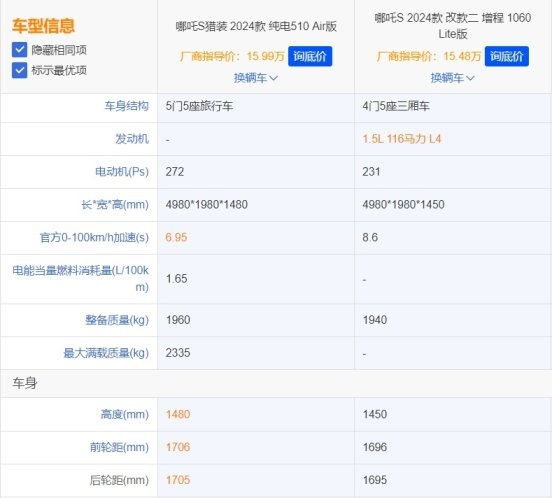Click the 前轮距(mm) row label
The height and width of the screenshot is (498, 552).
[119, 447]
